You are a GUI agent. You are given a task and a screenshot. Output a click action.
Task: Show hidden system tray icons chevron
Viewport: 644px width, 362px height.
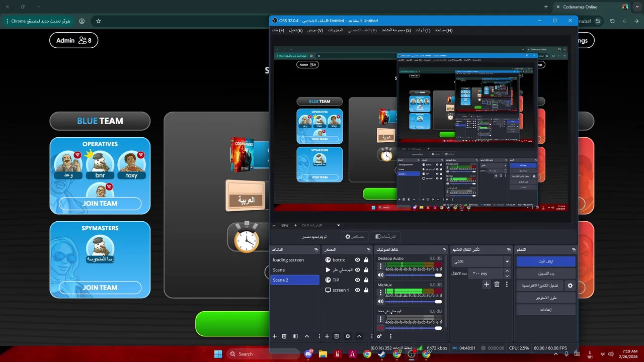tap(555, 354)
